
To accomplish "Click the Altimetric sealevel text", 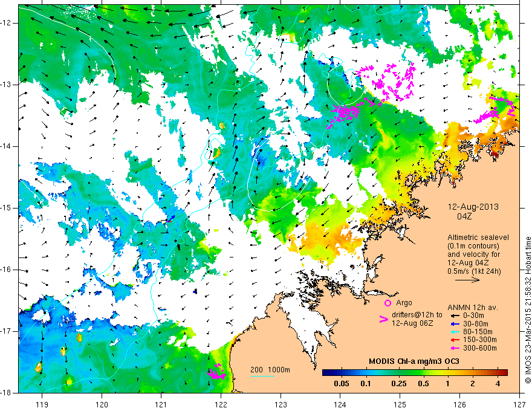I will coord(478,238).
